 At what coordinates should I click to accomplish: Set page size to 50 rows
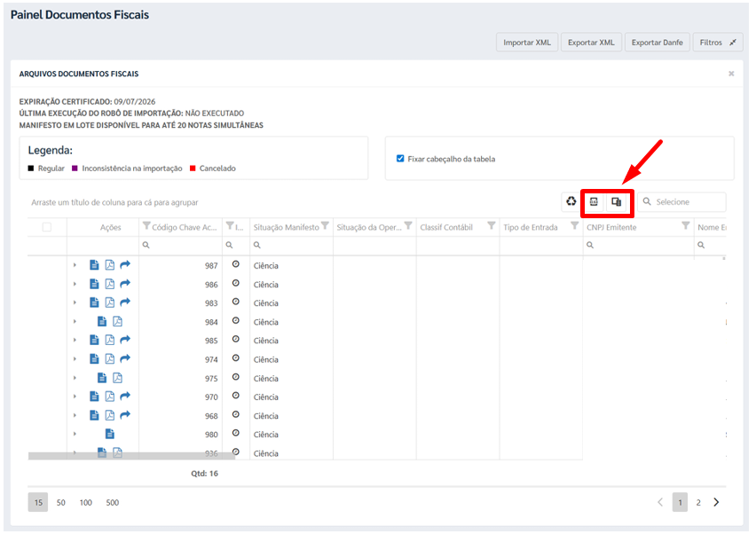coord(60,503)
